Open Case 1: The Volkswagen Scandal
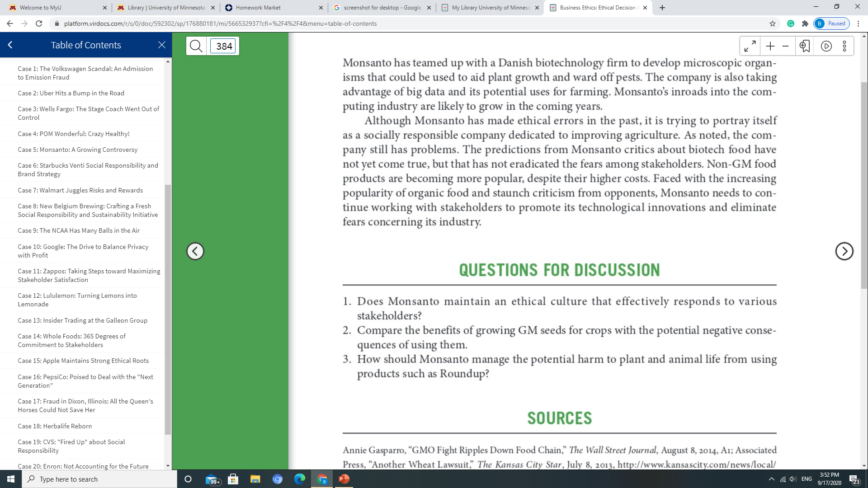The width and height of the screenshot is (868, 488). tap(85, 73)
